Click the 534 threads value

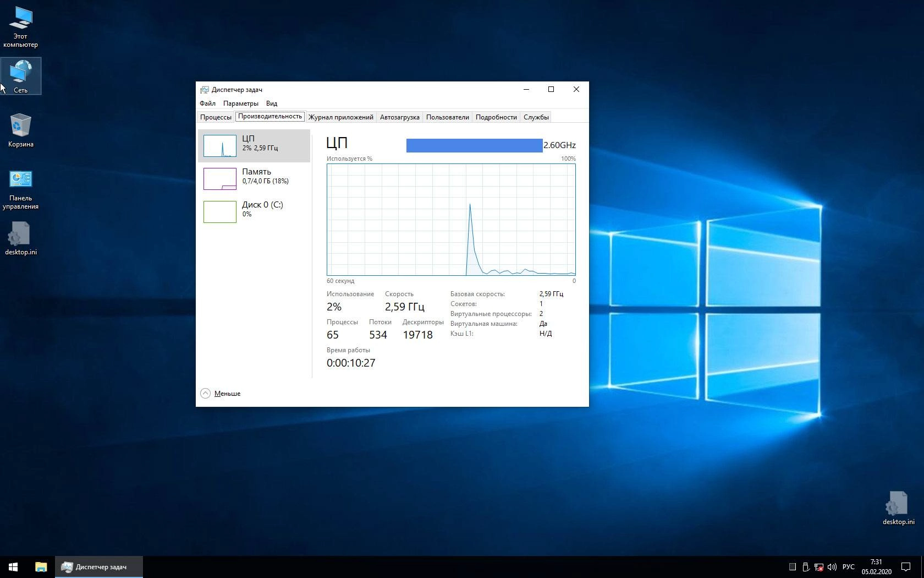point(378,335)
